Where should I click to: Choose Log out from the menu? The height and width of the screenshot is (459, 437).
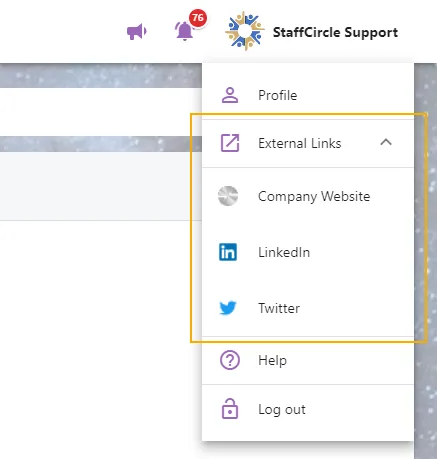(x=308, y=409)
